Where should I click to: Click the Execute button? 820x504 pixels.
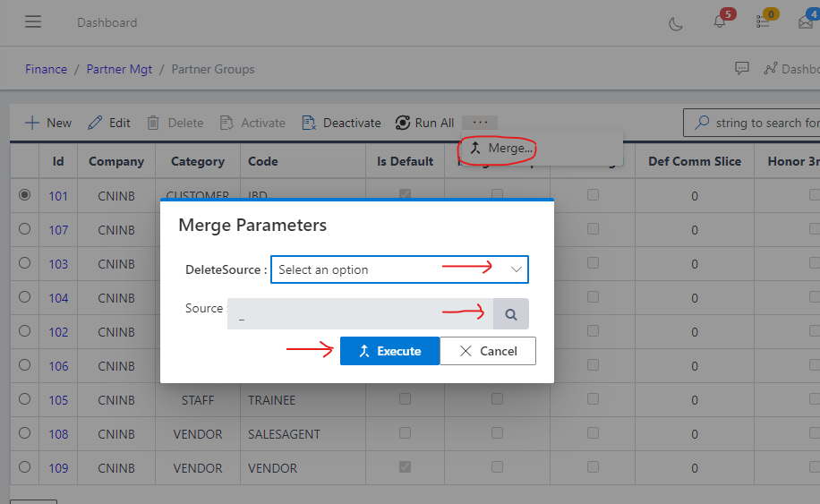click(x=389, y=351)
